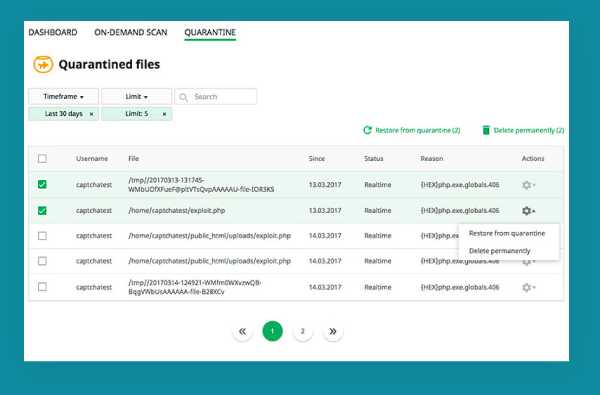Click the Quarantined files logo icon
The image size is (600, 395).
pos(43,64)
